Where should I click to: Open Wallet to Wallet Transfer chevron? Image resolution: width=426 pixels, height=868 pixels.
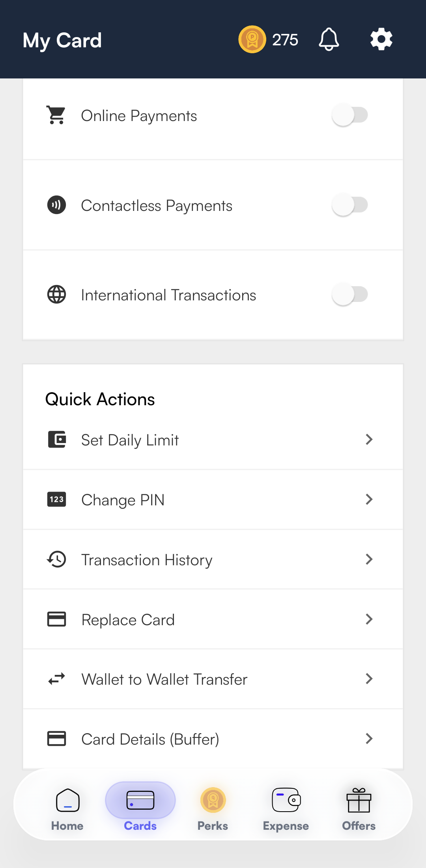click(369, 679)
